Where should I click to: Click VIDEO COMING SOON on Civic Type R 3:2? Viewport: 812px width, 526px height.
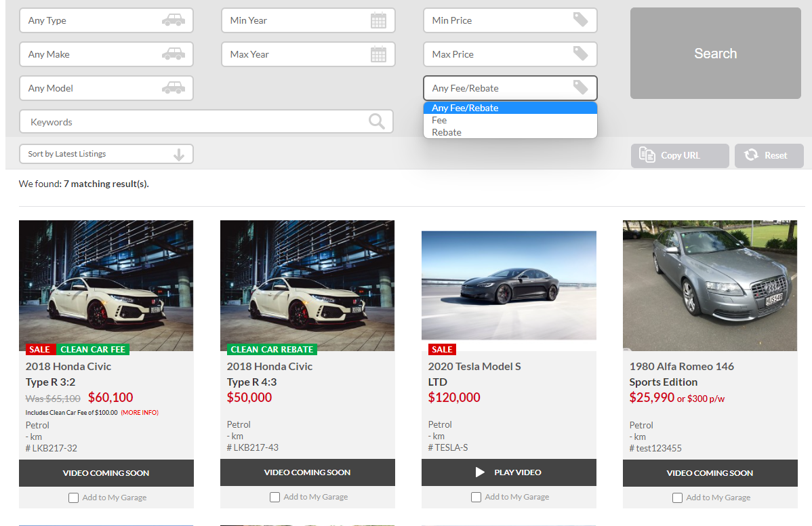pyautogui.click(x=106, y=473)
